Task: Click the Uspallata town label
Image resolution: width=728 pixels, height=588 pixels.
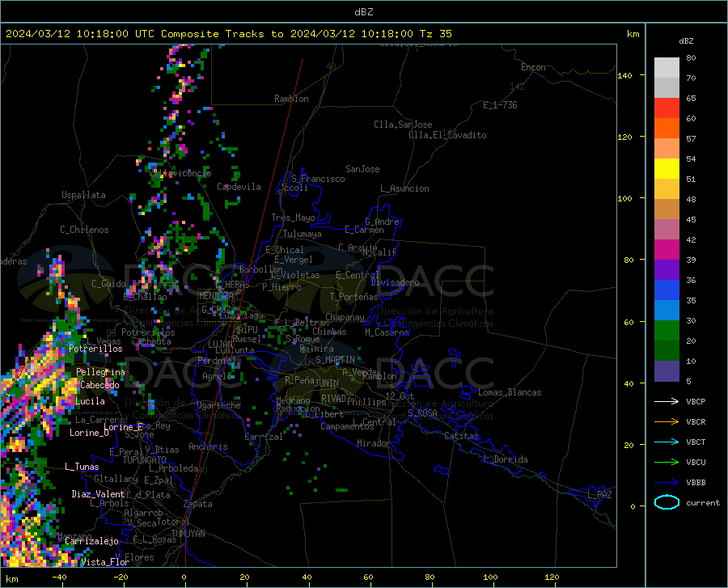Action: [83, 195]
